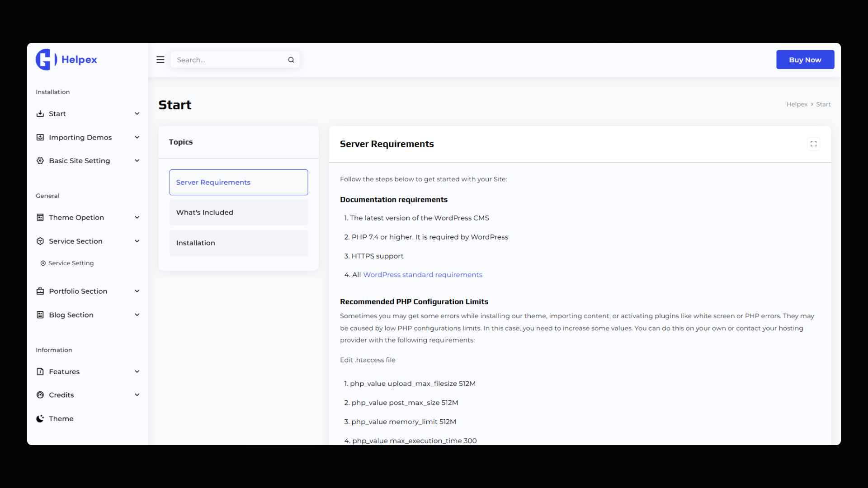Click 'php_value max_execution_time 300' line

pyautogui.click(x=414, y=441)
